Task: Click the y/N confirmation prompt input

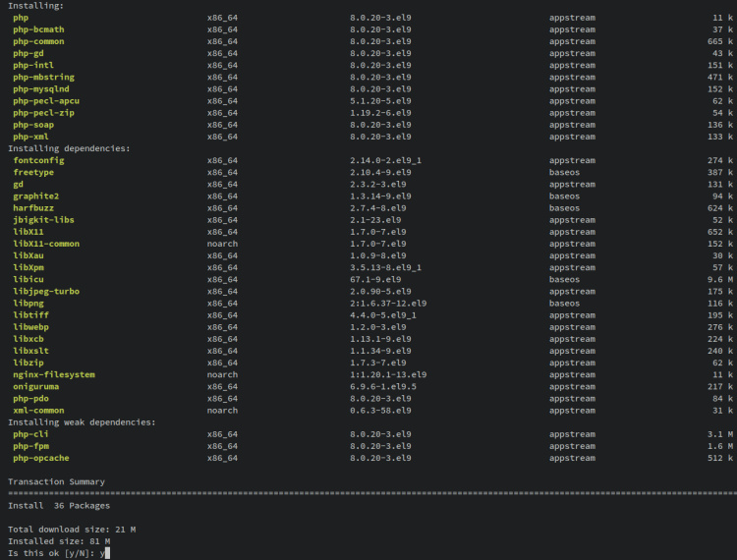Action: click(x=106, y=553)
